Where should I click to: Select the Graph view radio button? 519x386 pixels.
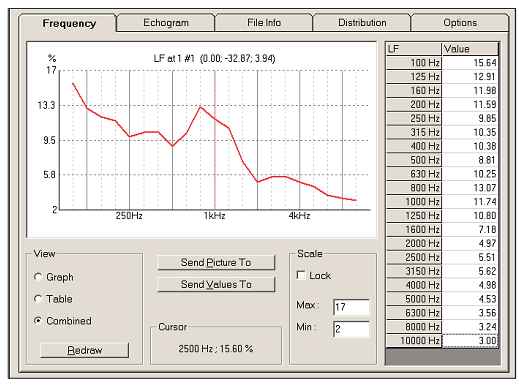point(38,277)
